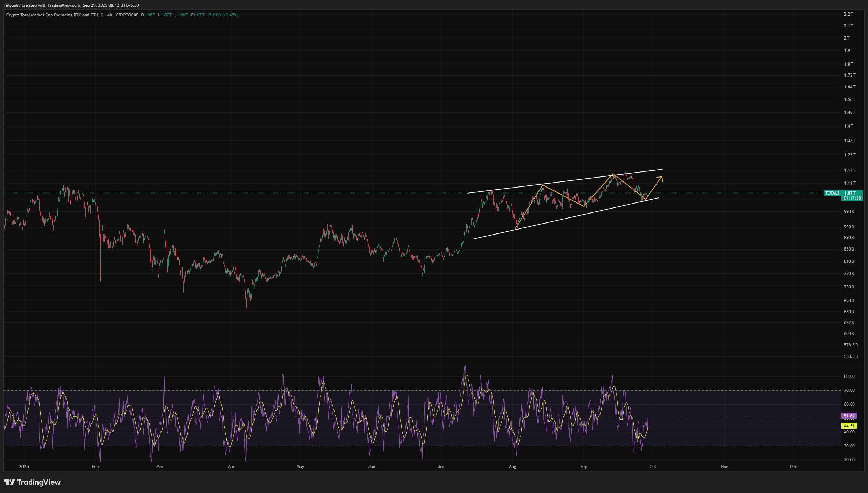
Task: Click the Oct label on time axis
Action: coord(653,467)
